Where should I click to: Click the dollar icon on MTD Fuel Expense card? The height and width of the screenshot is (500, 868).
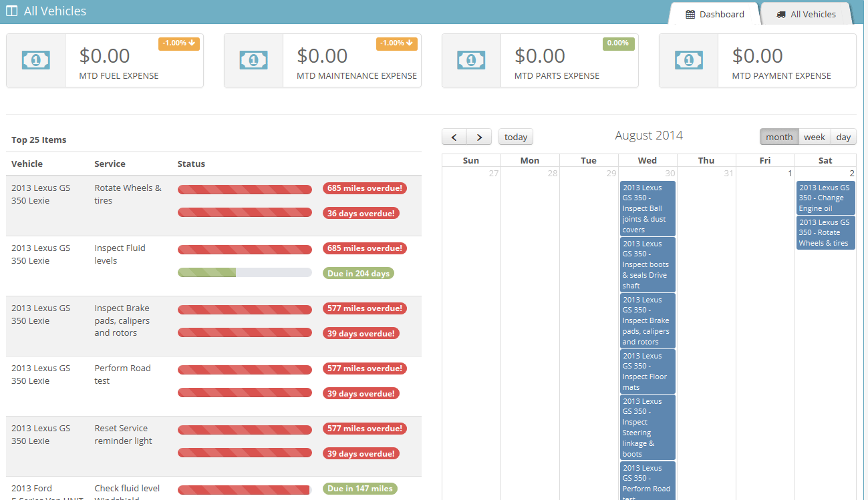tap(35, 59)
